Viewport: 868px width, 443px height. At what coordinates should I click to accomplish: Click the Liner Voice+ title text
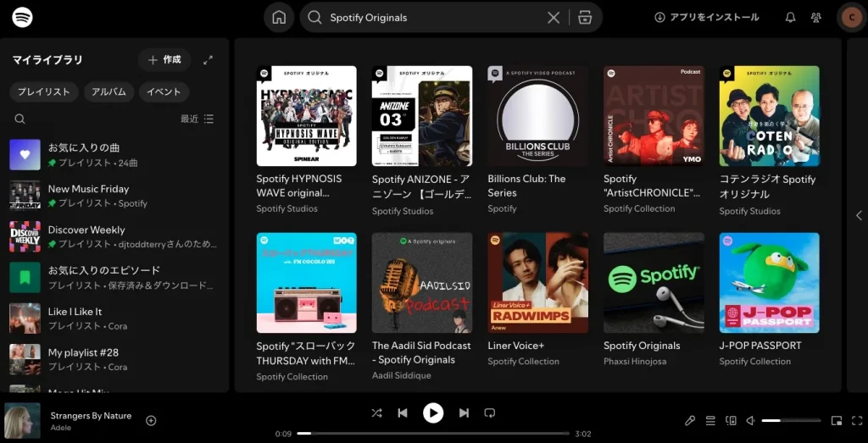(x=516, y=346)
